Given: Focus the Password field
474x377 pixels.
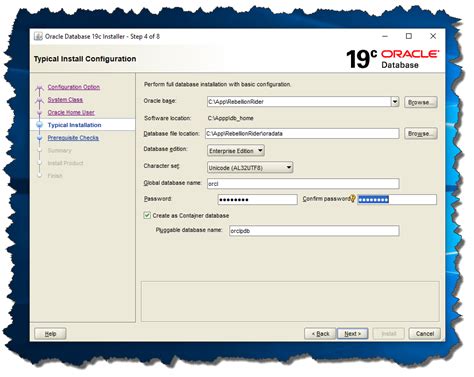Looking at the screenshot, I should (x=257, y=200).
